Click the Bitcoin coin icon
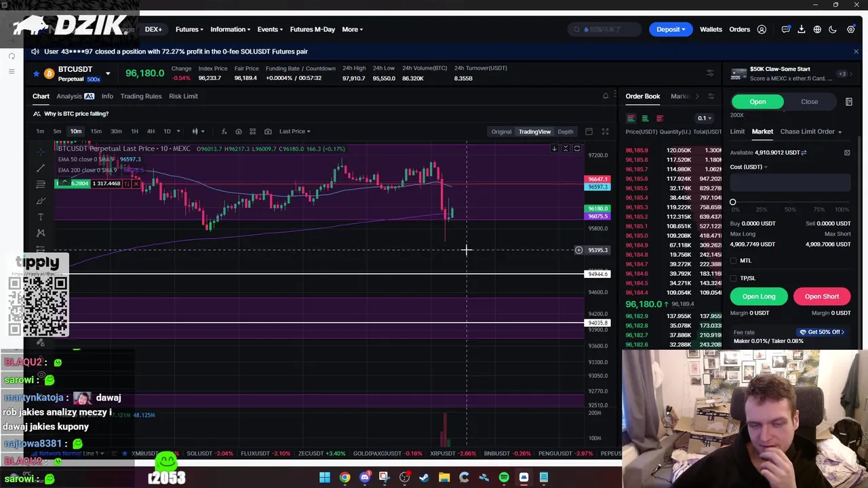This screenshot has height=488, width=868. [49, 73]
